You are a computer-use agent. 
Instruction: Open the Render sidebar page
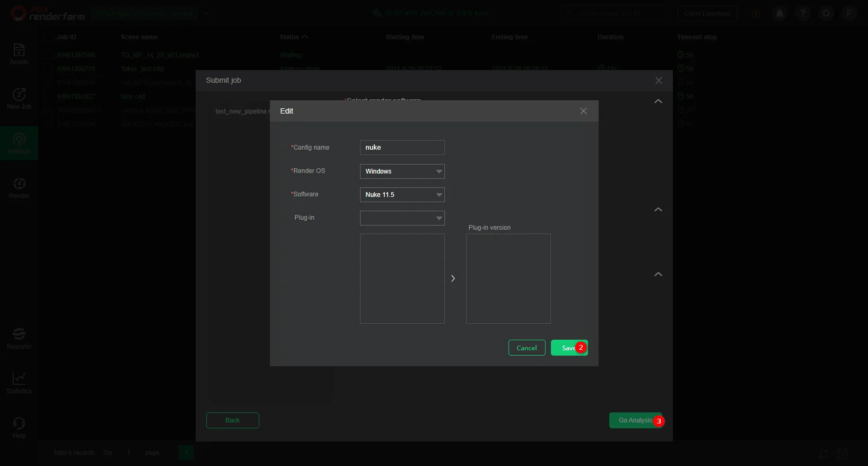click(x=19, y=188)
